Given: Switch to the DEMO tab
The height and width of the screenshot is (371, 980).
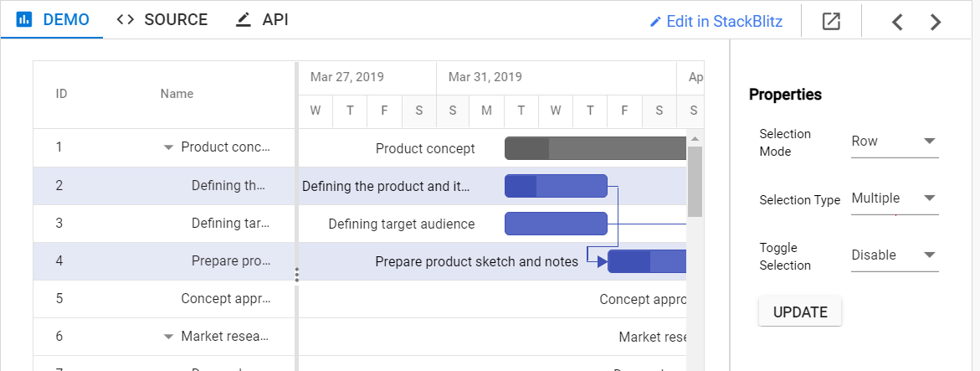Looking at the screenshot, I should pos(53,19).
